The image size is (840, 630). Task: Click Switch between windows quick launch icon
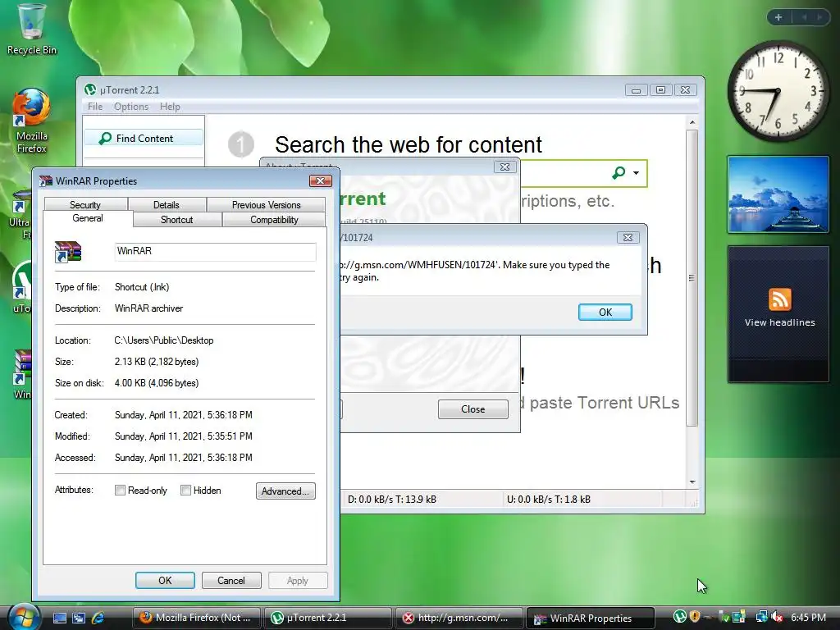[x=79, y=618]
